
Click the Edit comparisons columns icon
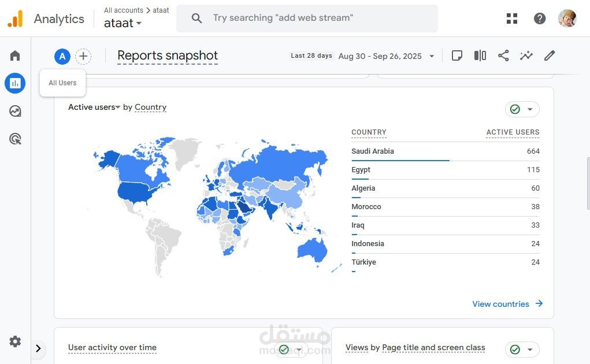tap(480, 55)
